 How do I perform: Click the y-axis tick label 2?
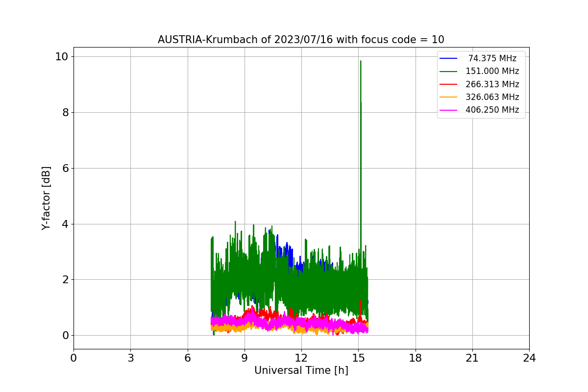pos(65,280)
